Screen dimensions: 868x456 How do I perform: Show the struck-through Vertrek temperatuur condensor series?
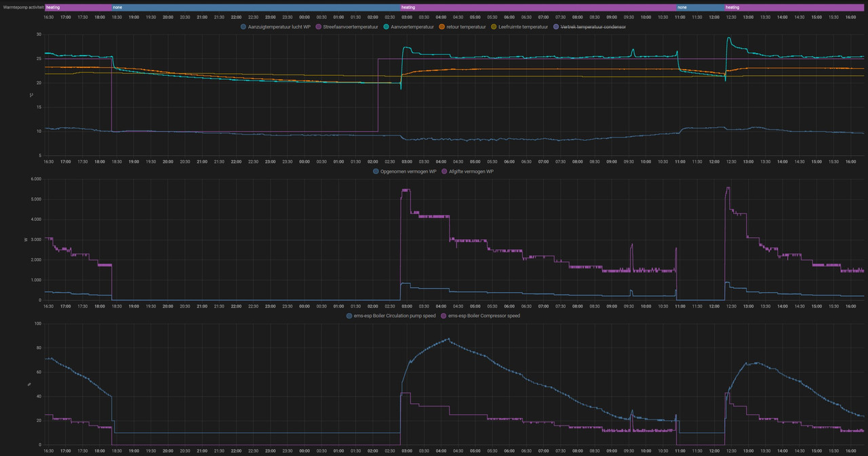(x=593, y=27)
